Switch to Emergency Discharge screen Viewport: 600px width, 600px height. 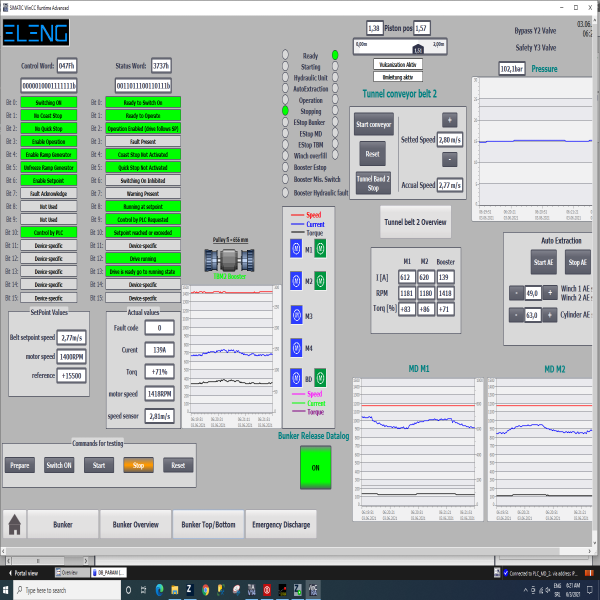pos(281,524)
